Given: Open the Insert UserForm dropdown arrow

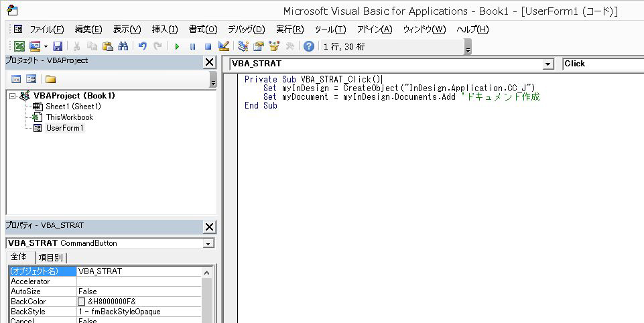Looking at the screenshot, I should coord(46,46).
